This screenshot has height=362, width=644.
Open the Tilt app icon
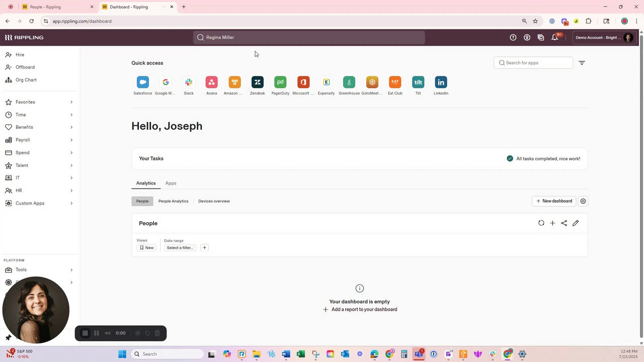coord(418,82)
